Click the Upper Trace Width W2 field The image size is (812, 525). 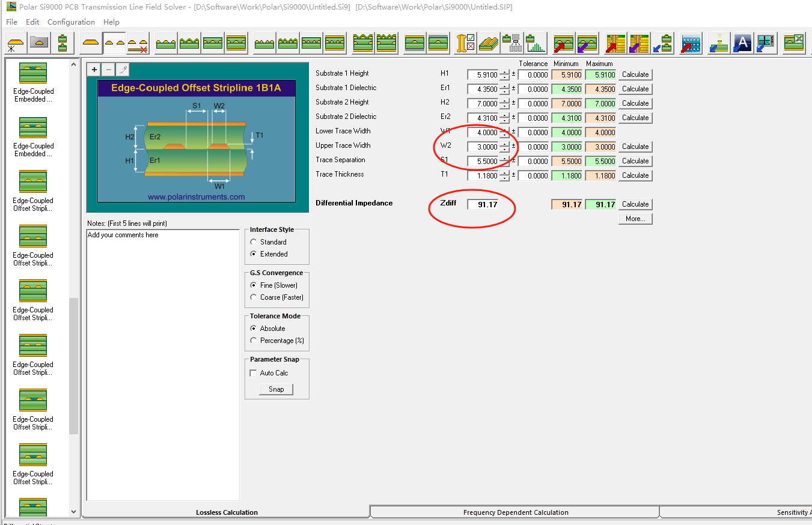(x=483, y=147)
